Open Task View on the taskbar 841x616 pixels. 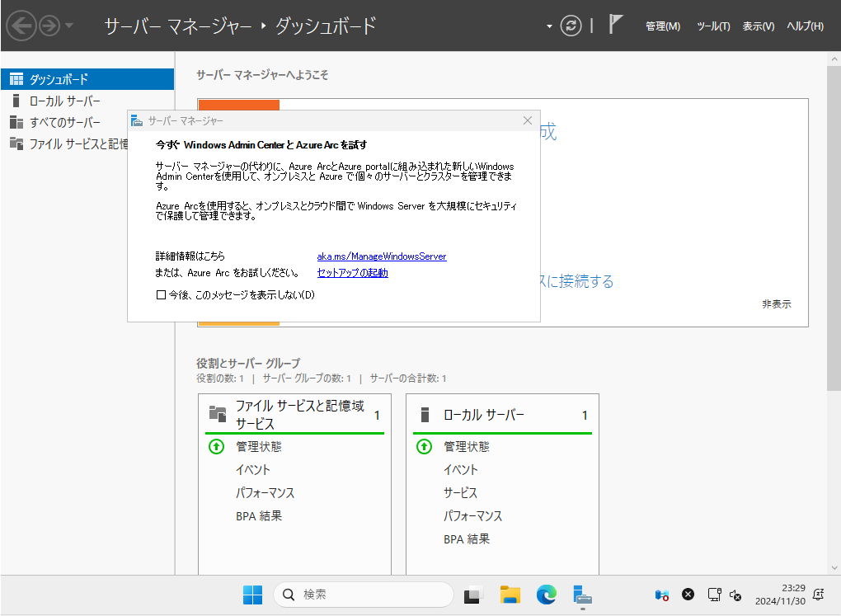click(473, 595)
